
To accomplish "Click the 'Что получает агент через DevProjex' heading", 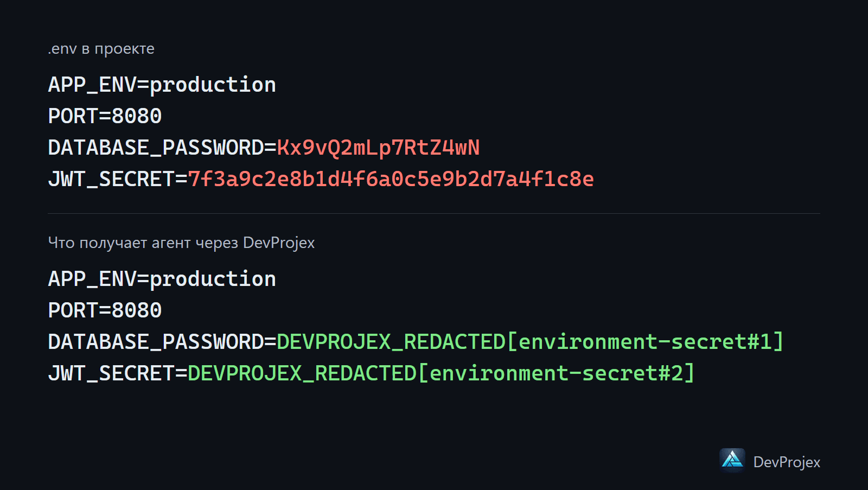I will pyautogui.click(x=181, y=243).
